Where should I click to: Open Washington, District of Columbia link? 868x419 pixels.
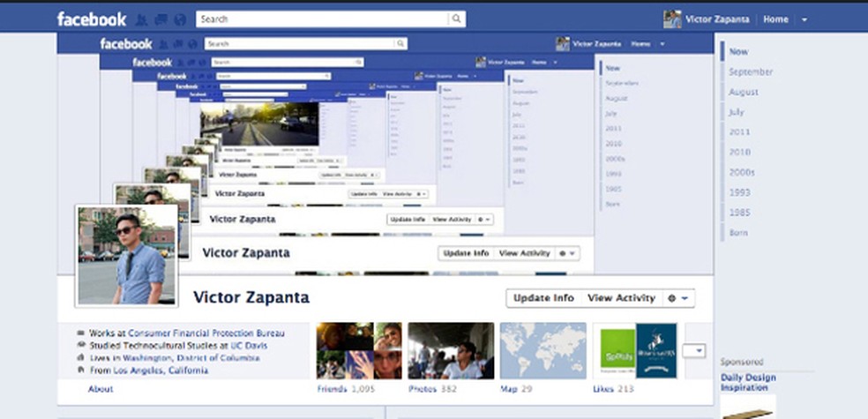tap(191, 357)
